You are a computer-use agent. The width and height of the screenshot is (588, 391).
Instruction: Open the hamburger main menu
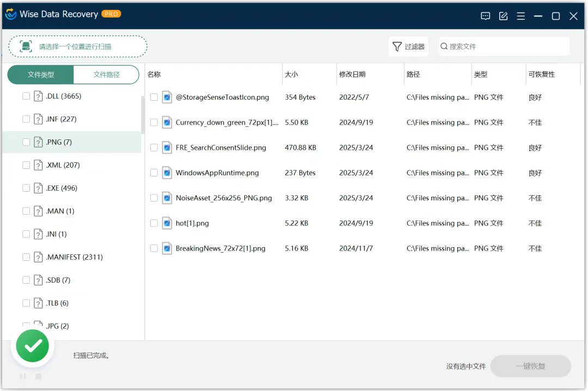pos(520,16)
